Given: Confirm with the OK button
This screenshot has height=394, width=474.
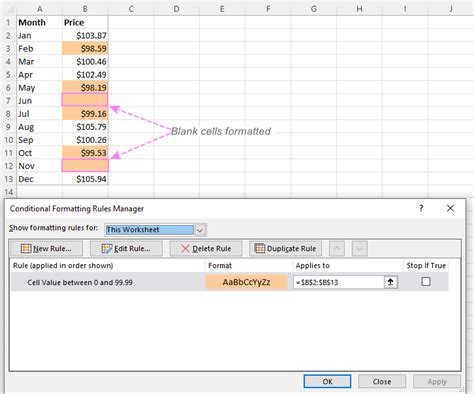Looking at the screenshot, I should [327, 381].
